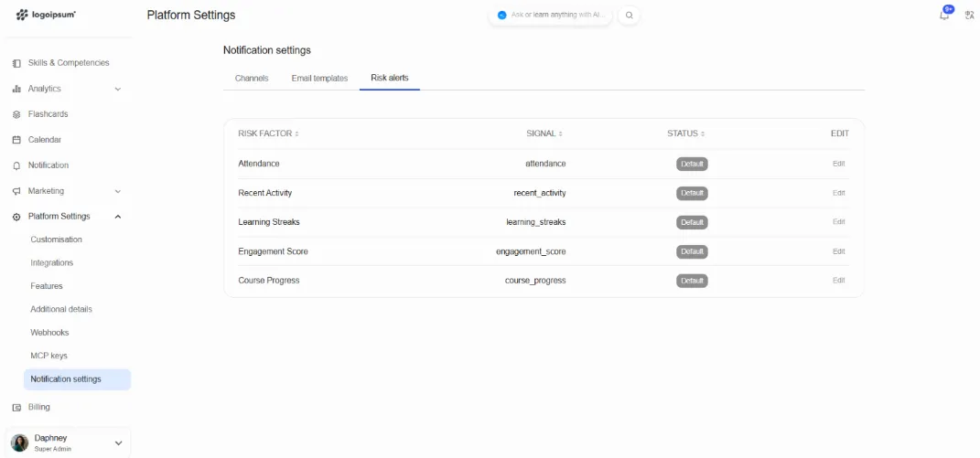Click the language translate icon
This screenshot has width=980, height=458.
pyautogui.click(x=969, y=16)
